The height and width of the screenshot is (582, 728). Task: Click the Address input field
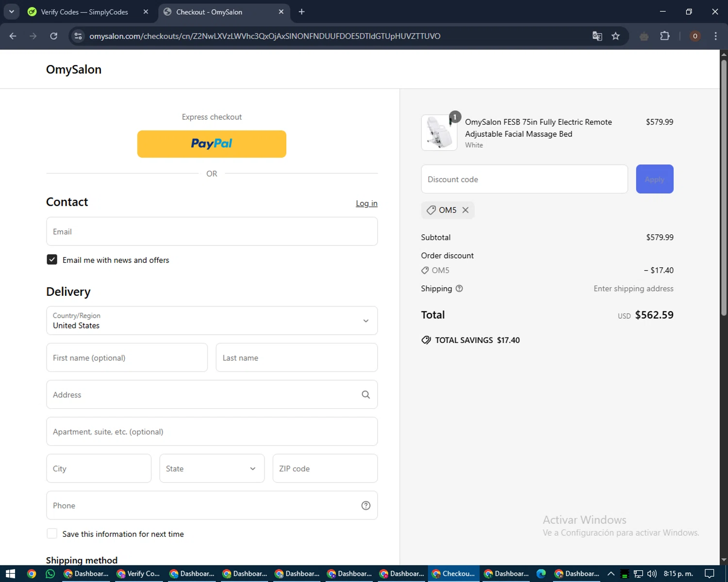pyautogui.click(x=212, y=394)
